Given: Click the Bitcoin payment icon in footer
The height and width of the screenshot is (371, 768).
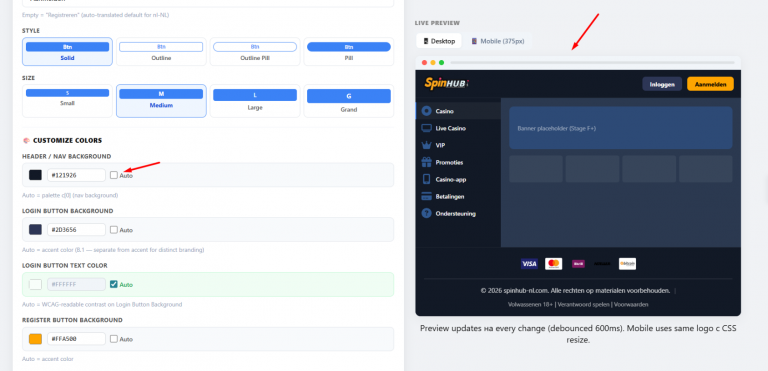Looking at the screenshot, I should 627,264.
